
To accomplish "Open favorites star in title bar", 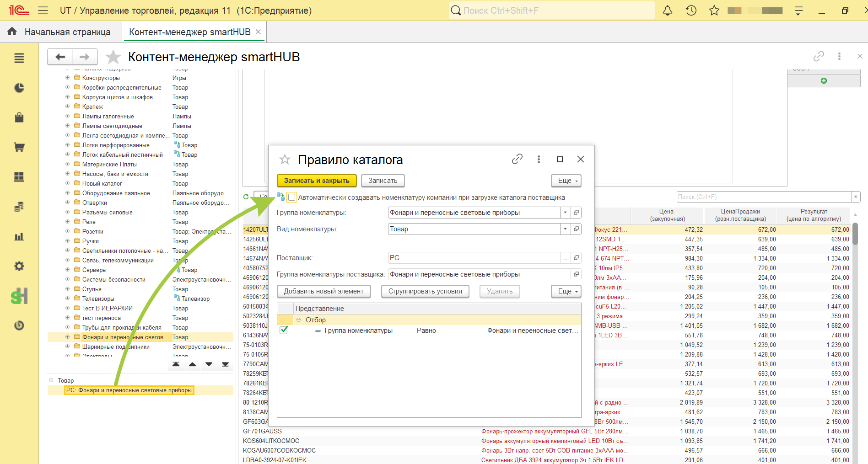I will [x=714, y=10].
